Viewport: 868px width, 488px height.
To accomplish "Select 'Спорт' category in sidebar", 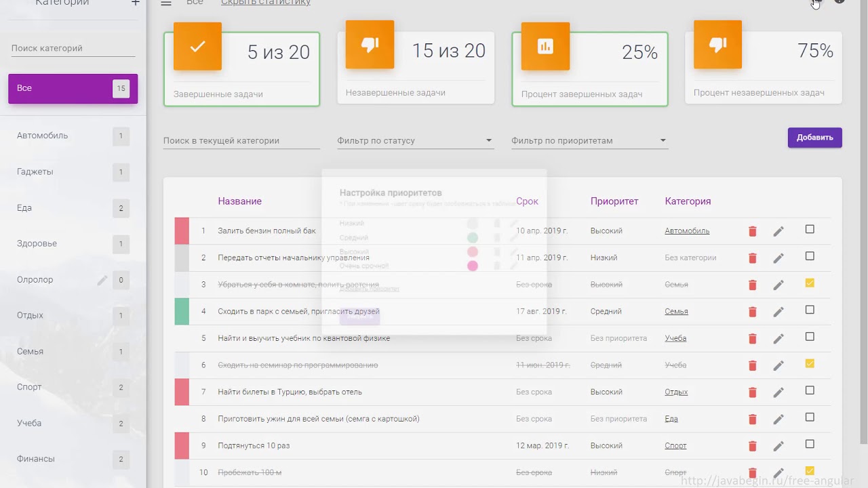I will (73, 387).
